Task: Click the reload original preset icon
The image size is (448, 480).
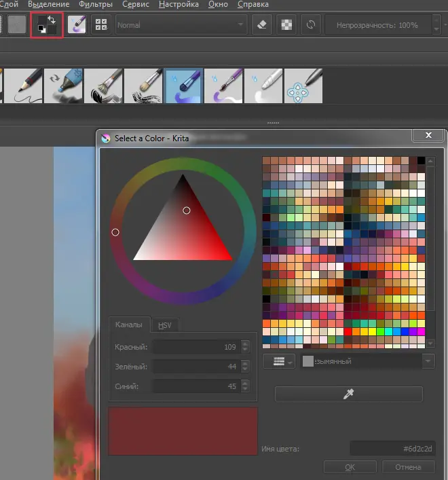Action: (x=311, y=24)
